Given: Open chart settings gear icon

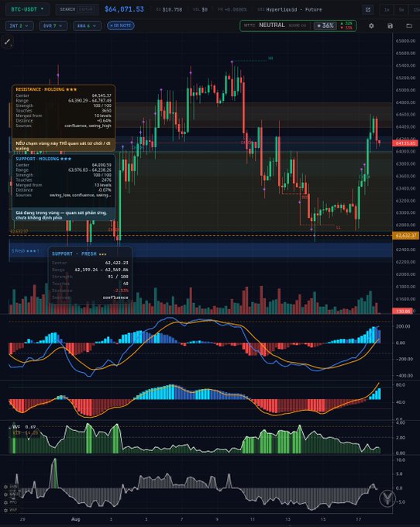Looking at the screenshot, I should click(x=371, y=26).
